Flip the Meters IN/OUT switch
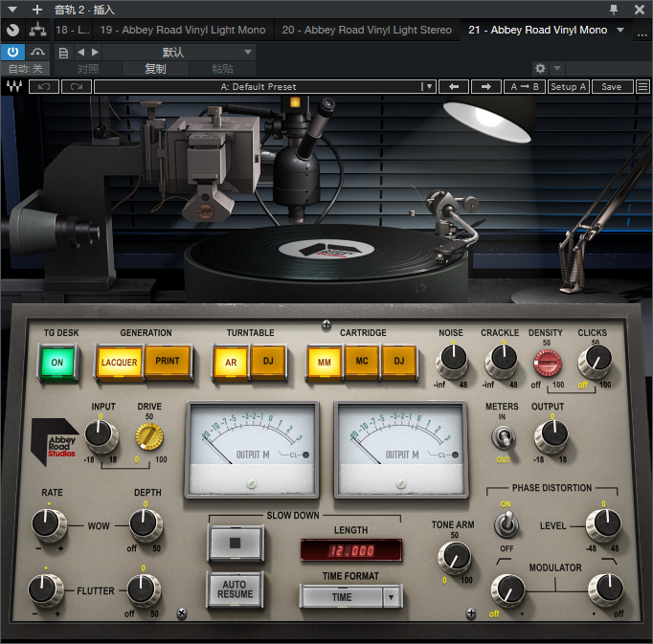 (503, 438)
